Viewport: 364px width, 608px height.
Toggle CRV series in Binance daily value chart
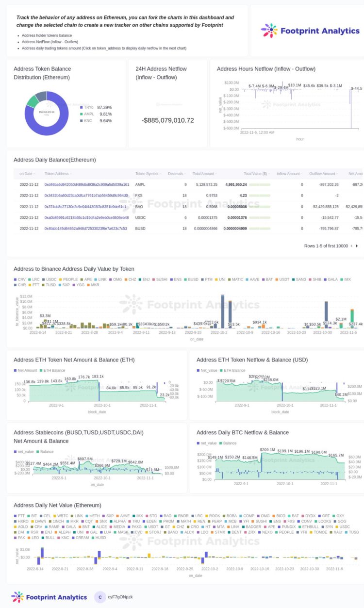click(x=19, y=279)
